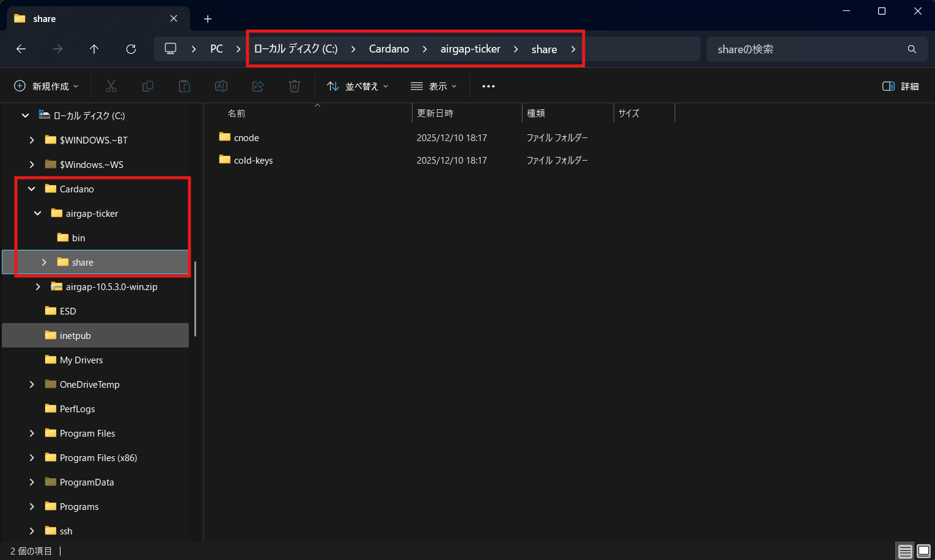Switch to details view in status bar
Viewport: 935px width, 560px height.
tap(904, 551)
